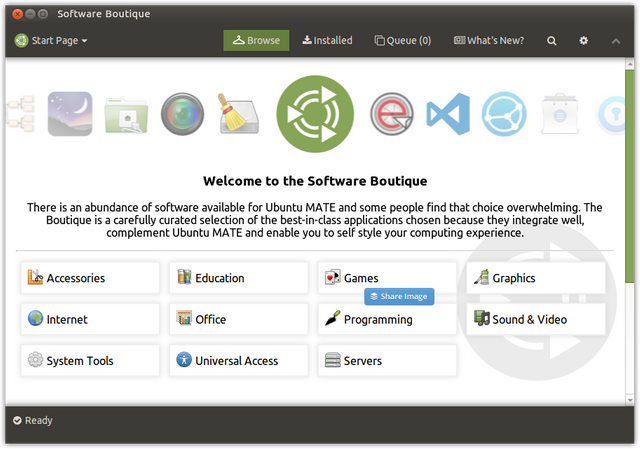Screen dimensions: 640x449
Task: Open the Start Page dropdown menu
Action: pos(51,40)
